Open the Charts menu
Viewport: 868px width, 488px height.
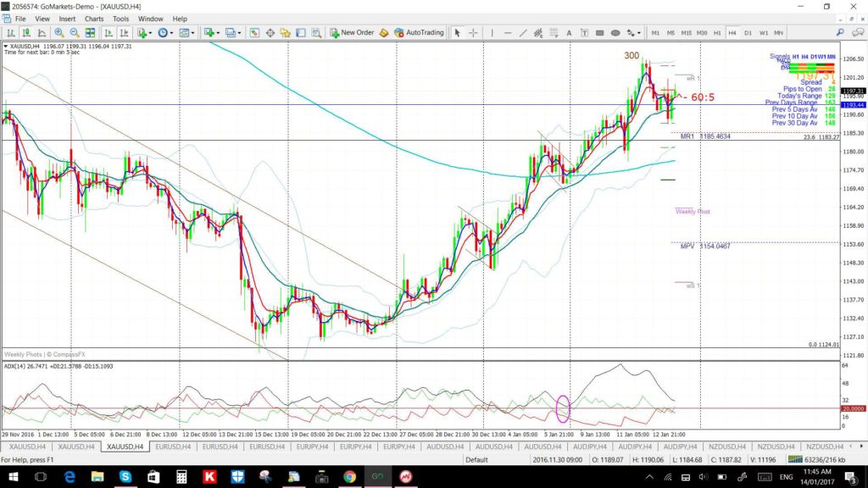pos(94,19)
